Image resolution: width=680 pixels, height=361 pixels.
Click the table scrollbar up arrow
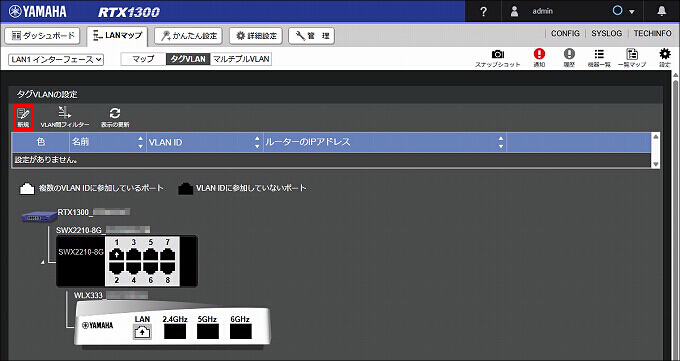[x=656, y=137]
